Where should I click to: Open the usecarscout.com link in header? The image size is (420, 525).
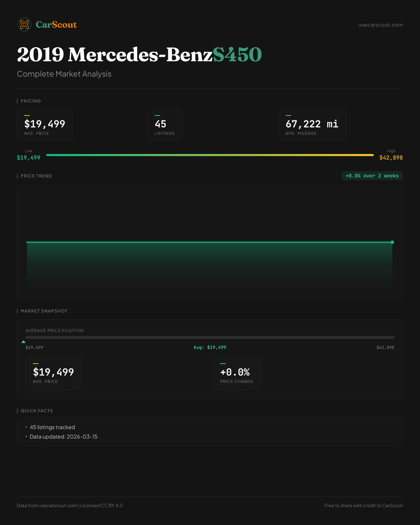pyautogui.click(x=380, y=25)
